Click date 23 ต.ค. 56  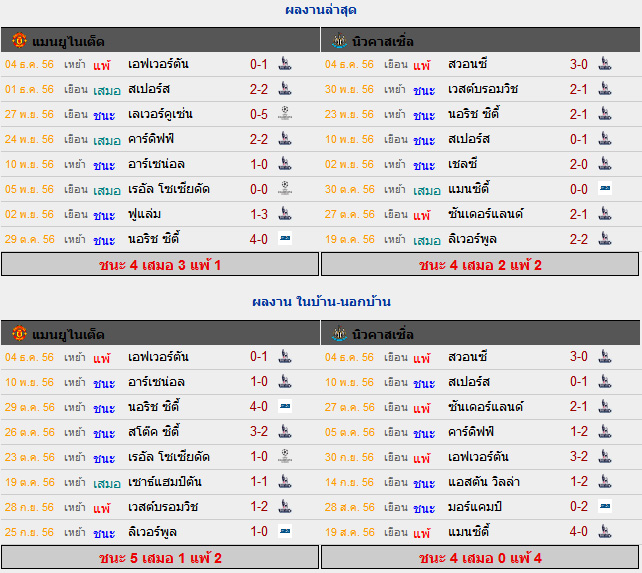pos(29,457)
